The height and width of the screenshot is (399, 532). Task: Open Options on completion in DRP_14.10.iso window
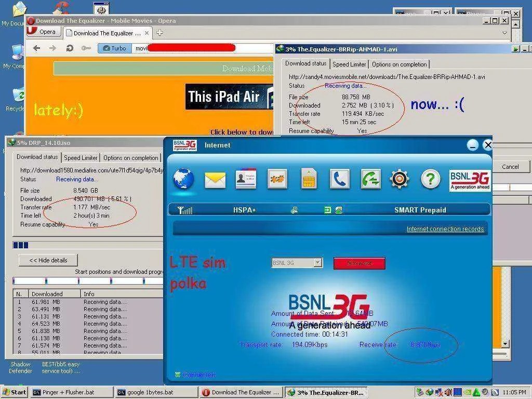[x=130, y=158]
